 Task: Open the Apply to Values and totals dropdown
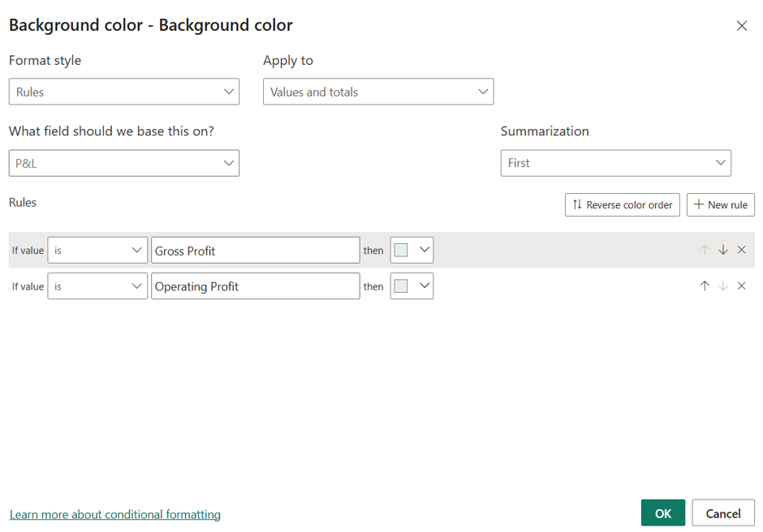click(x=378, y=92)
